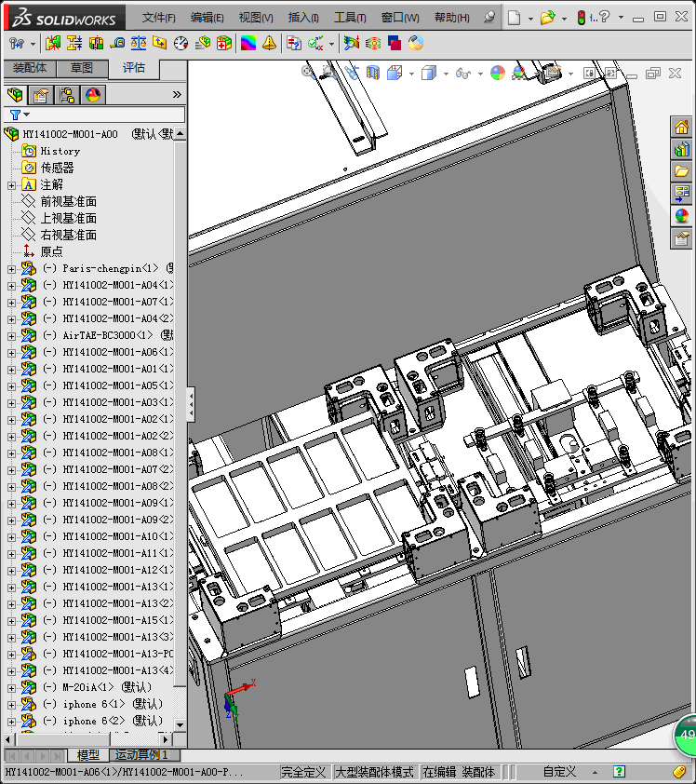Select the 前视基准面 front plane
Viewport: 696px width, 784px height.
pos(68,201)
